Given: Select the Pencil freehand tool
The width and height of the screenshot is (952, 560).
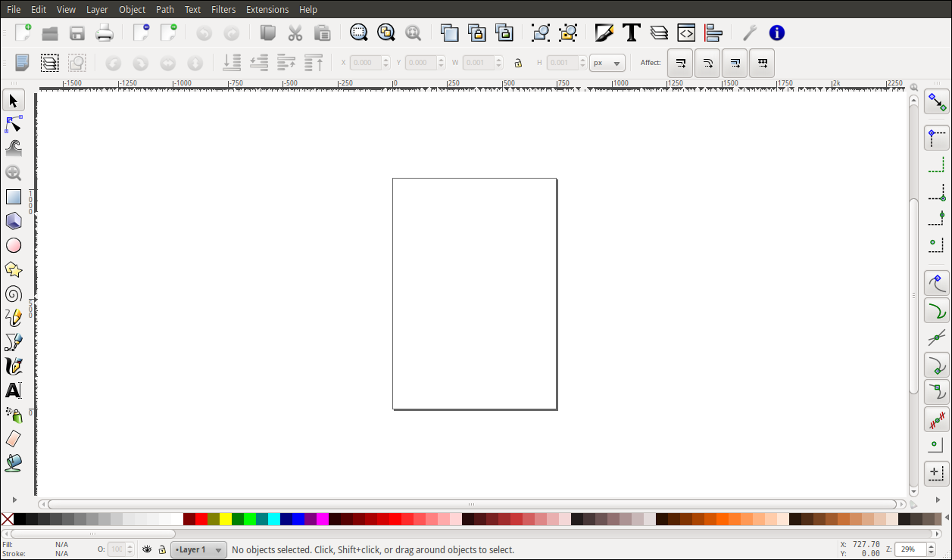Looking at the screenshot, I should point(14,318).
